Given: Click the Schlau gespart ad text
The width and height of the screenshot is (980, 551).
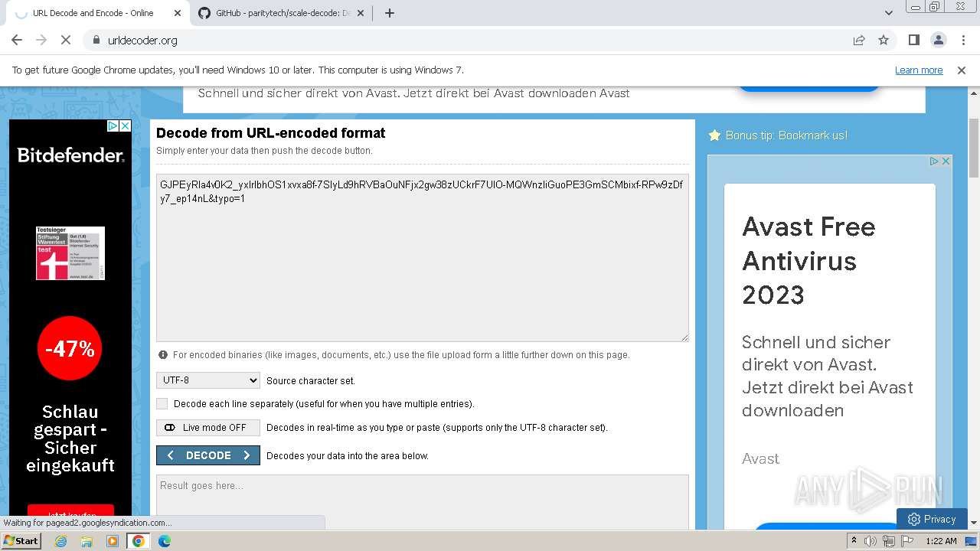Looking at the screenshot, I should pos(70,439).
